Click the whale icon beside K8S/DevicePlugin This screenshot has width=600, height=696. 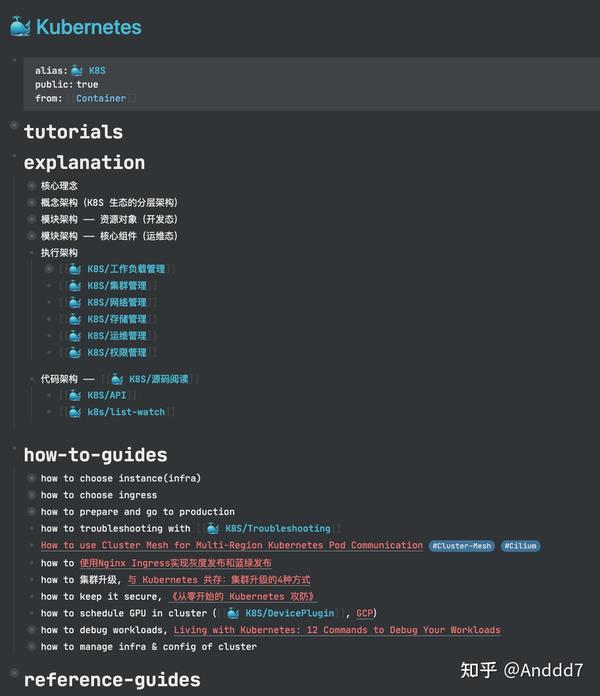coord(233,613)
